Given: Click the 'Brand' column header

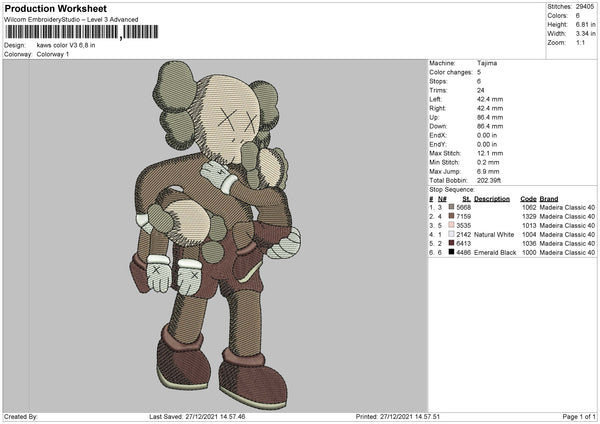Looking at the screenshot, I should click(x=549, y=199).
